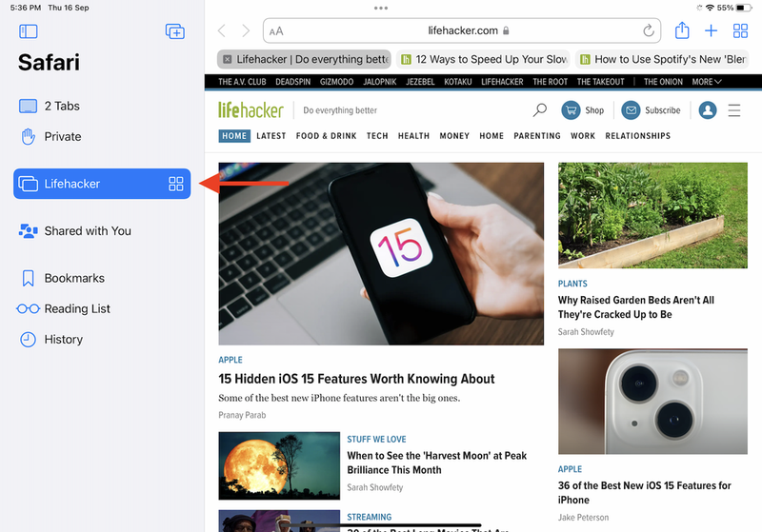Visit The A.V. Club link
Screen dimensions: 762x532
tap(242, 82)
